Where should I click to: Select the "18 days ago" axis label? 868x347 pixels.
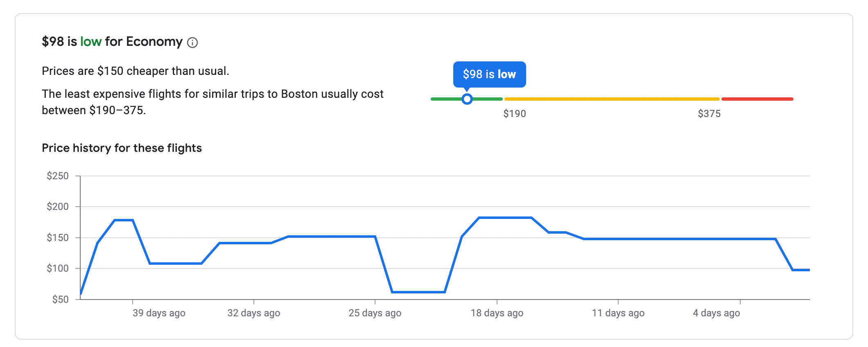point(497,313)
